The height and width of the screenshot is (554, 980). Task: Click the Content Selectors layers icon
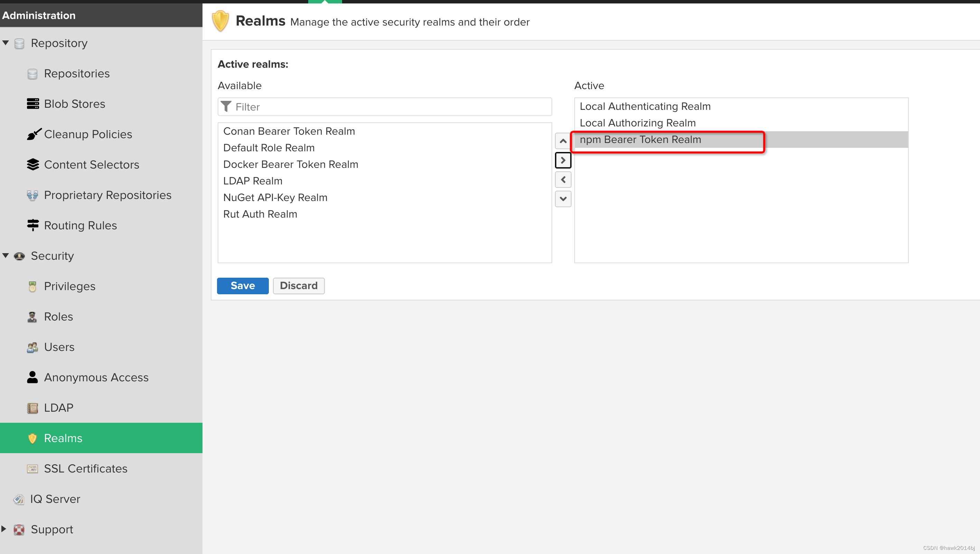coord(33,164)
